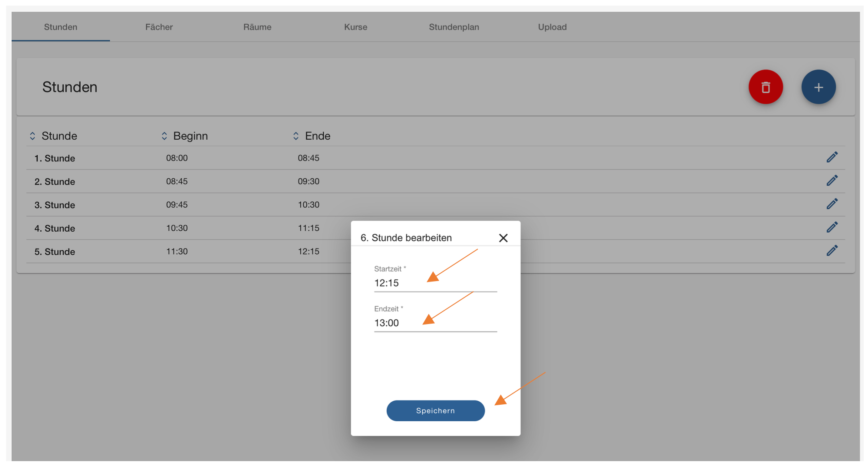
Task: Click the red trash delete button
Action: [x=766, y=87]
